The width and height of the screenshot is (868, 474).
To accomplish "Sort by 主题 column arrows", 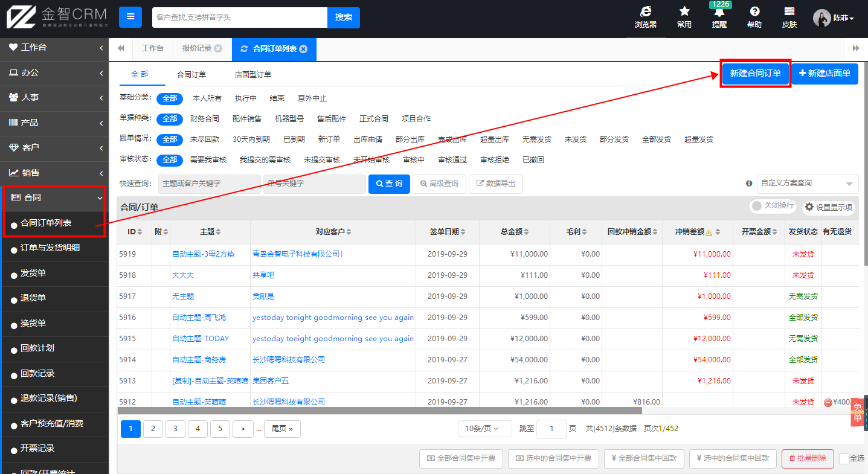I will (218, 232).
